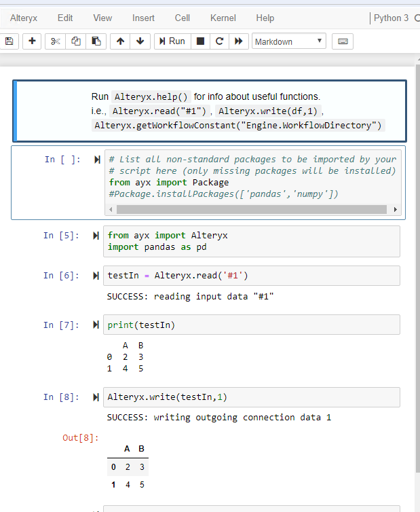Open the Alteryx menu
Screen dimensions: 420x512
[24, 18]
